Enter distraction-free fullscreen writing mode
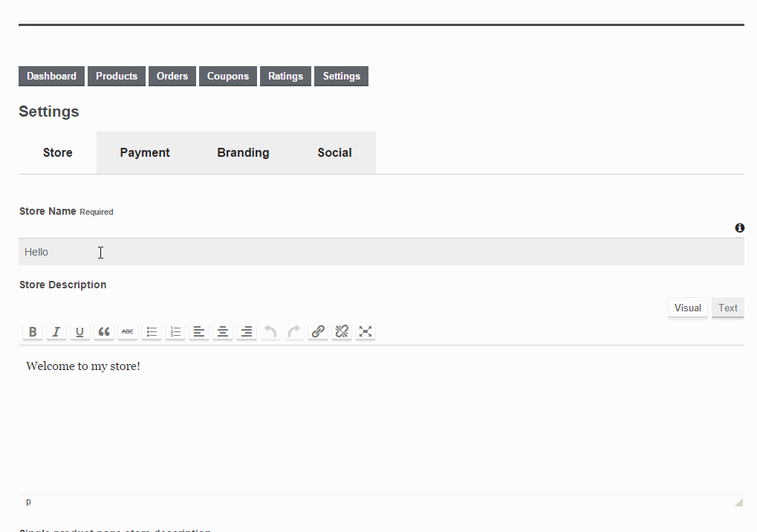This screenshot has width=757, height=532. (x=365, y=331)
